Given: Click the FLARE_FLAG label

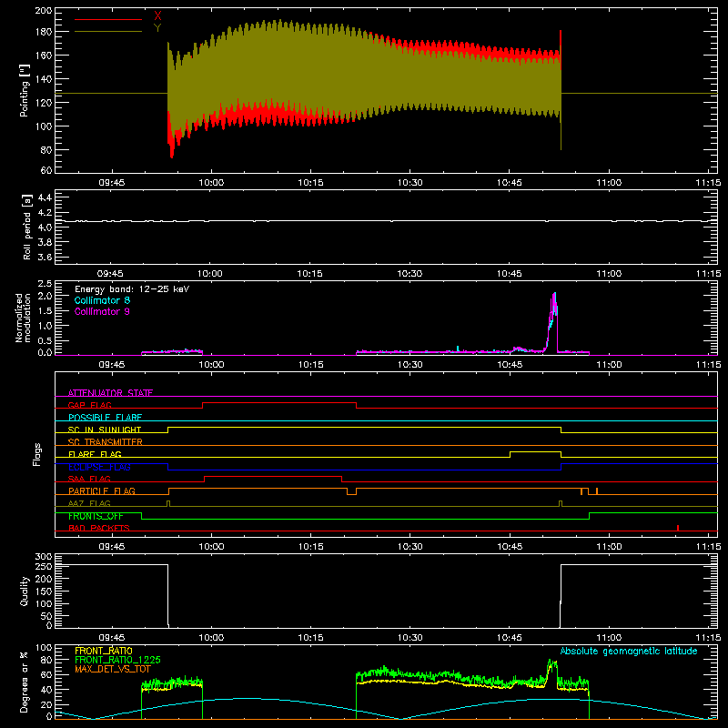Looking at the screenshot, I should pyautogui.click(x=95, y=454).
